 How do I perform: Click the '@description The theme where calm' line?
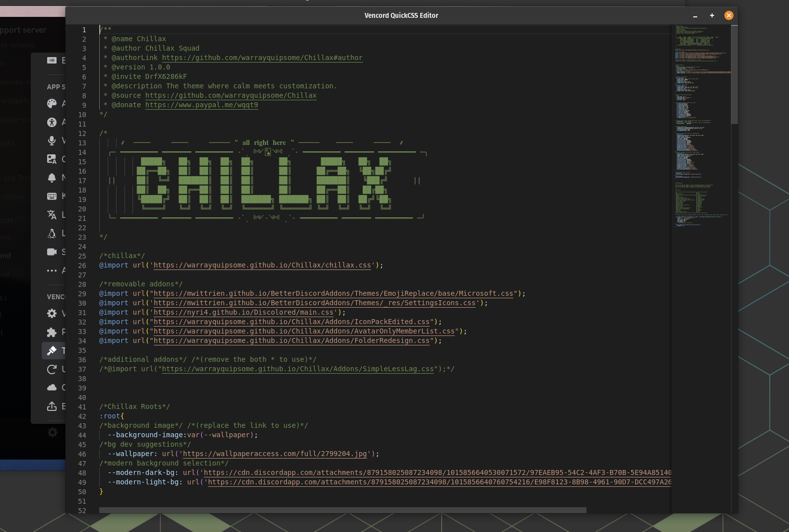pyautogui.click(x=224, y=86)
